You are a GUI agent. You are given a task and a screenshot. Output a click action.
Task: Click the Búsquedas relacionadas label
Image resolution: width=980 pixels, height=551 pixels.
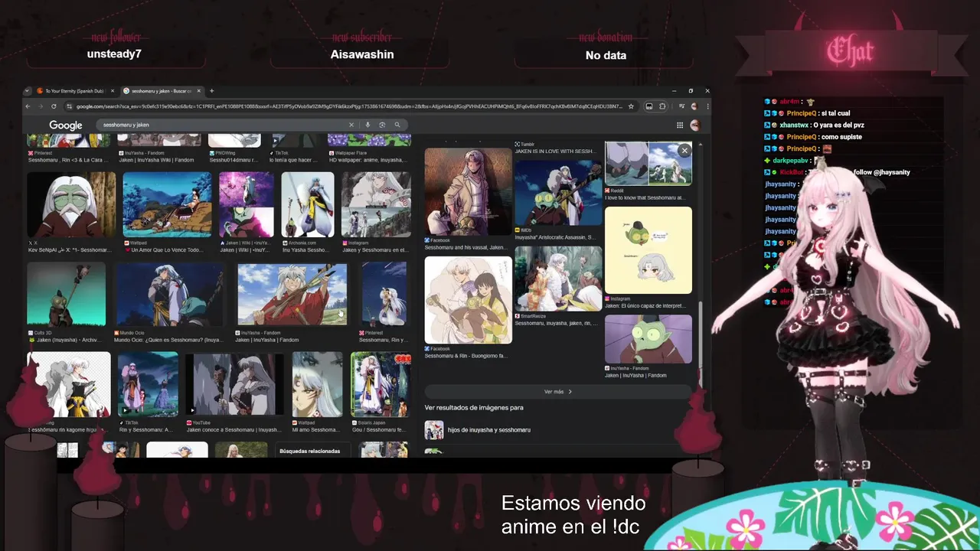(x=309, y=452)
